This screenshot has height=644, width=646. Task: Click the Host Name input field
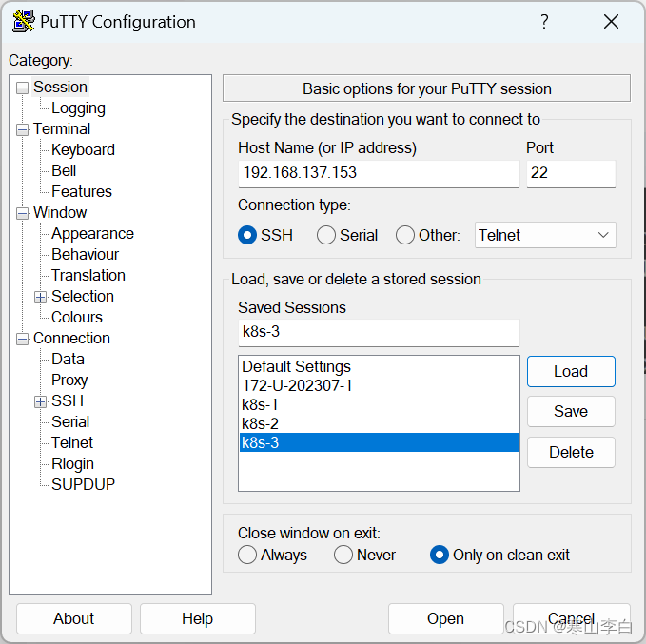tap(379, 174)
